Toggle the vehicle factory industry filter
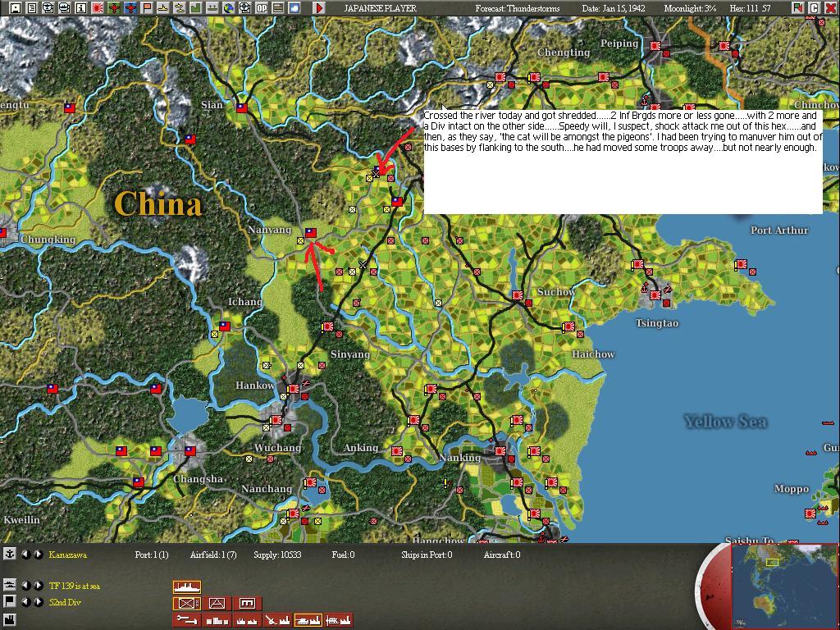This screenshot has width=840, height=630. (308, 620)
